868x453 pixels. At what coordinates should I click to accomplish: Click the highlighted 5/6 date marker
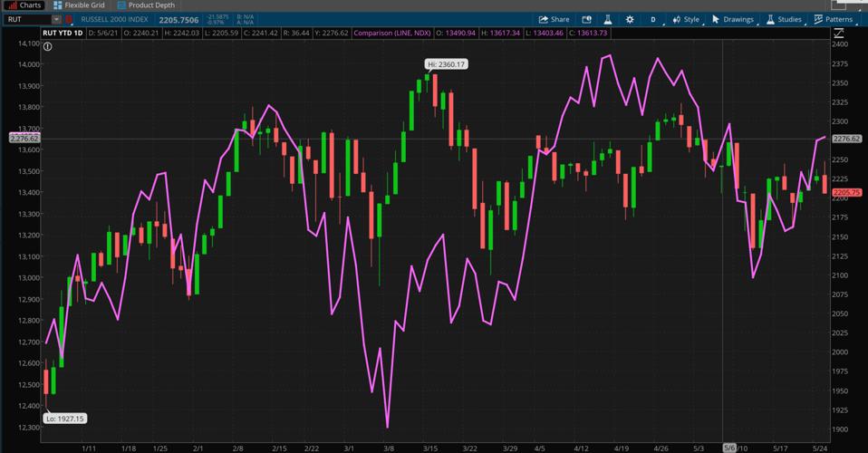point(729,448)
